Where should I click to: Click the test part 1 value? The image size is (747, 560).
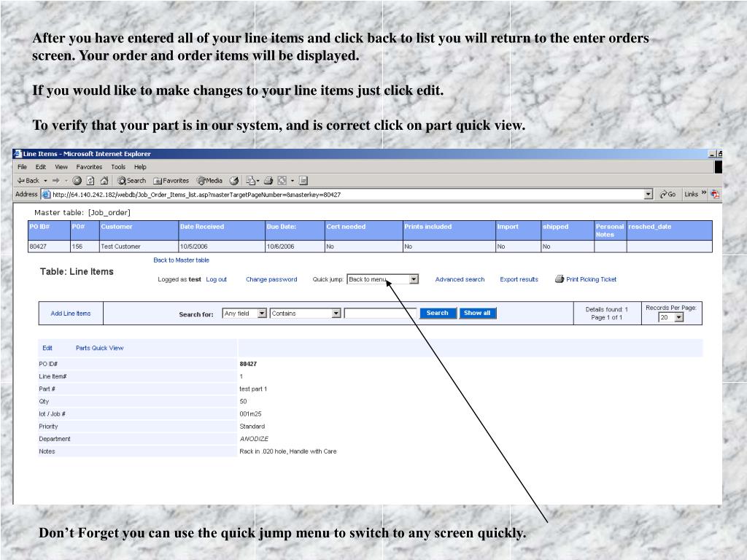click(x=253, y=389)
